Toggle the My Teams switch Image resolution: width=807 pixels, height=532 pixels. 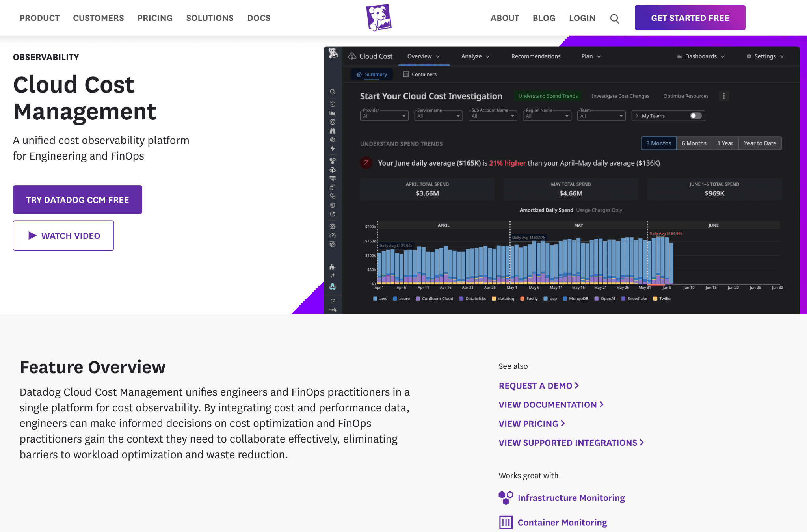[696, 116]
